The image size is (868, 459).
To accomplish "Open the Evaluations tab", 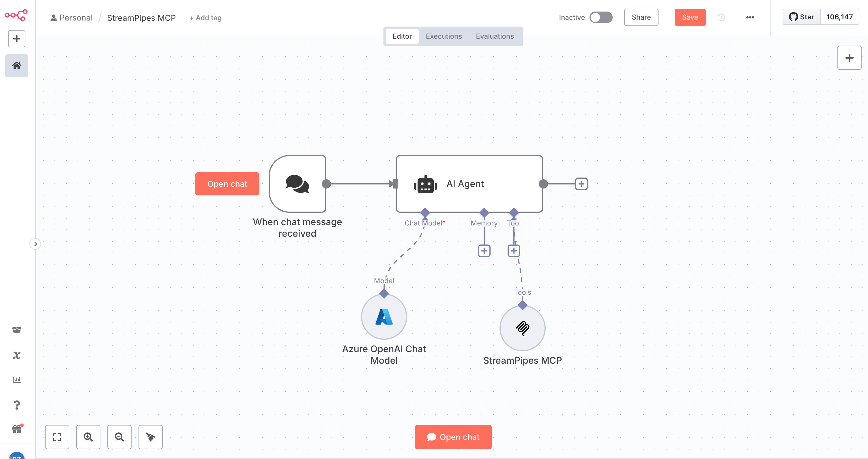I will (x=494, y=36).
